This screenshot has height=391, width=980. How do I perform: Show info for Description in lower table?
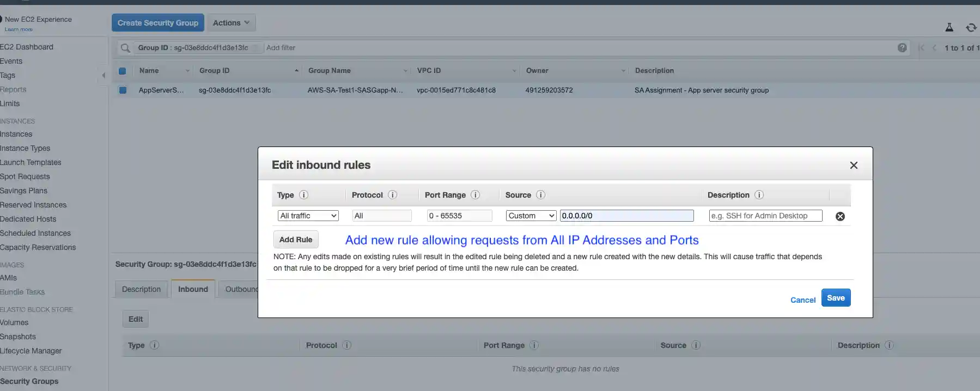click(x=889, y=345)
